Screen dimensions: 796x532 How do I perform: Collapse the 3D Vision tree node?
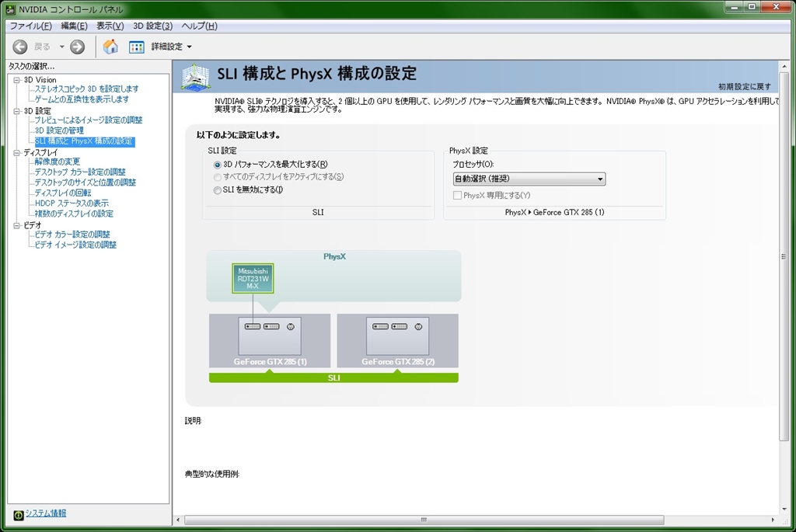click(17, 80)
